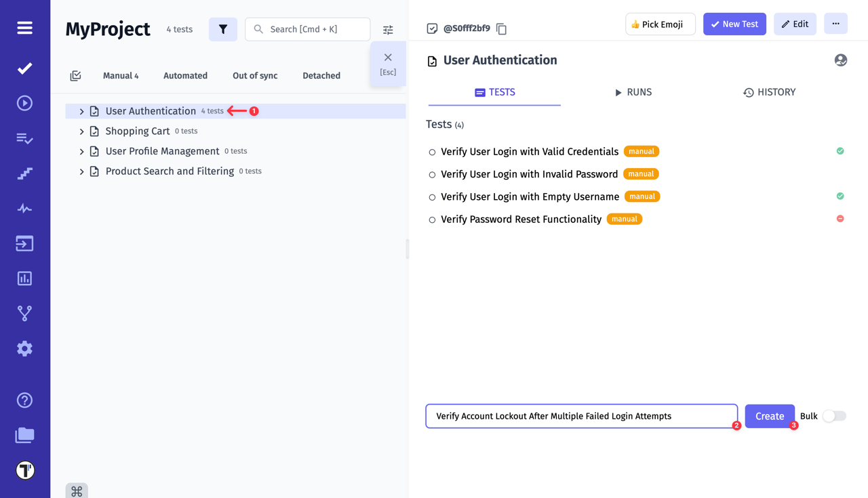This screenshot has height=498, width=868.
Task: Open the Reports bar chart sidebar icon
Action: (24, 278)
